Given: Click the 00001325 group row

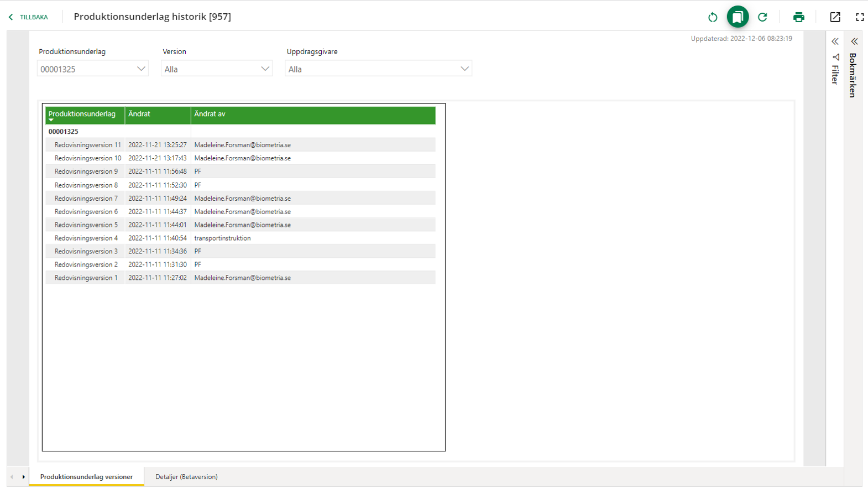Looking at the screenshot, I should click(64, 132).
